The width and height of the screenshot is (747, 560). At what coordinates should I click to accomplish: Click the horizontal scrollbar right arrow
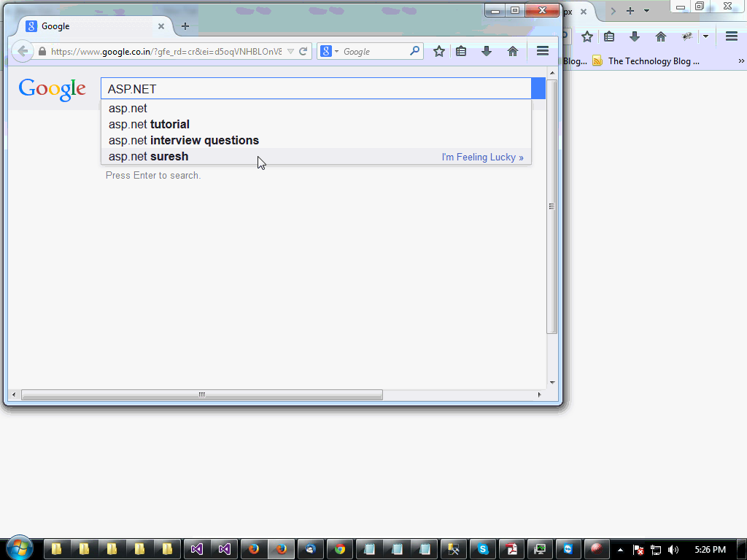539,394
